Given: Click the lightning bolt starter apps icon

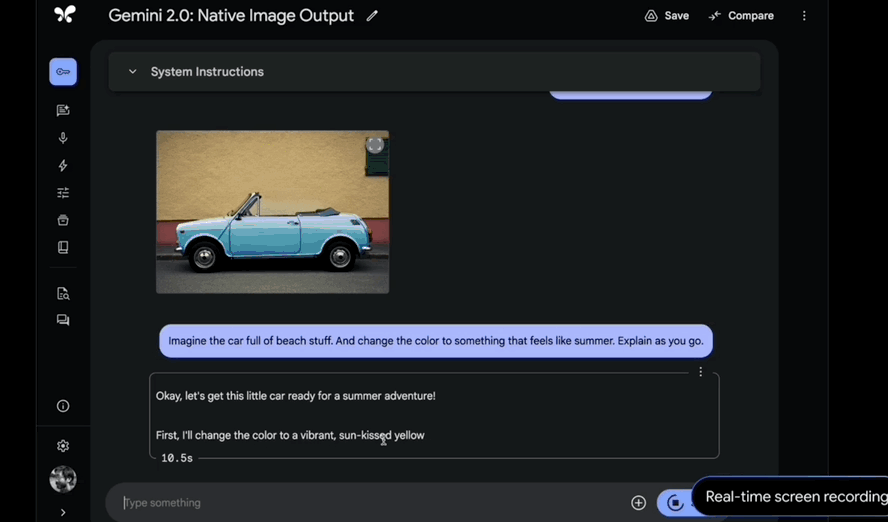Looking at the screenshot, I should (x=63, y=166).
